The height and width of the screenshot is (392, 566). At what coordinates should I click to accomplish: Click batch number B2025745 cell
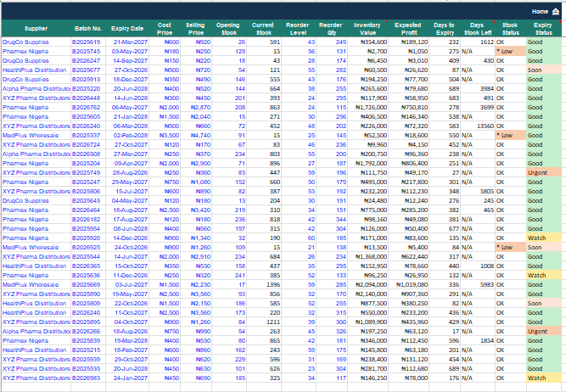click(88, 51)
